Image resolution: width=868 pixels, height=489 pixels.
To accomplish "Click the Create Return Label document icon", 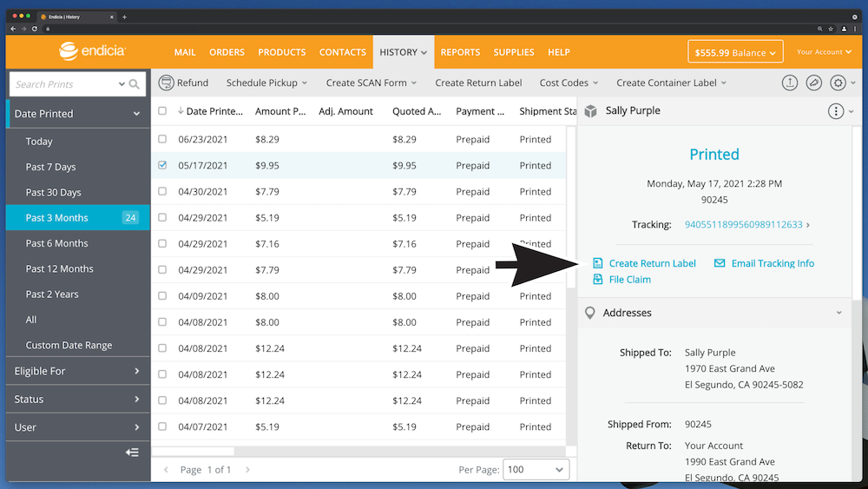I will pos(597,263).
